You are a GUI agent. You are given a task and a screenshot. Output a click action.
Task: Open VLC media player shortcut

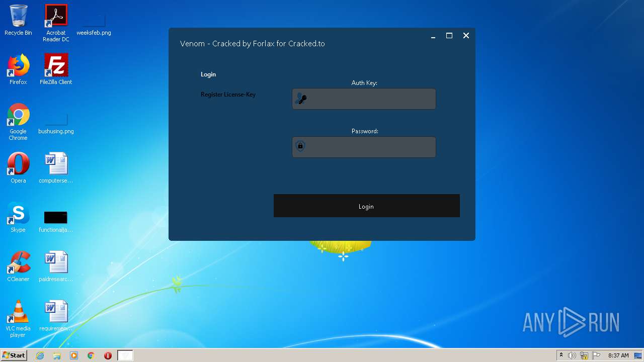[x=18, y=319]
